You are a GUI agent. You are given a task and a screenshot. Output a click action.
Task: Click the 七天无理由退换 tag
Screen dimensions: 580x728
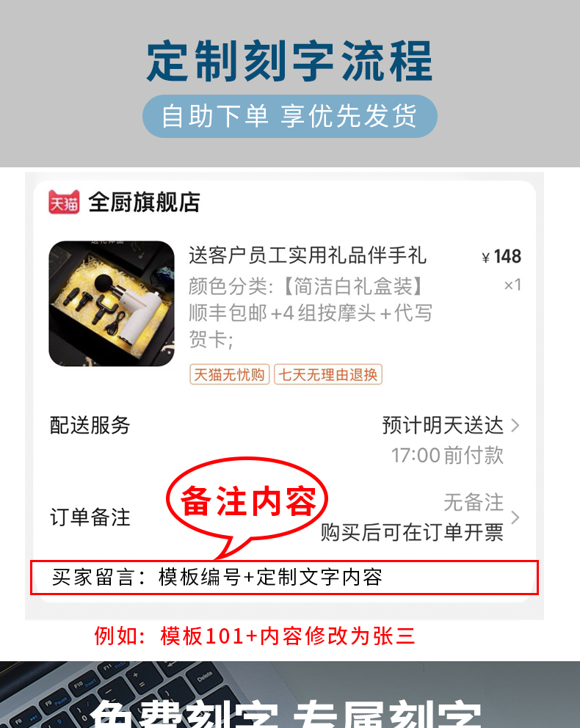coord(328,375)
